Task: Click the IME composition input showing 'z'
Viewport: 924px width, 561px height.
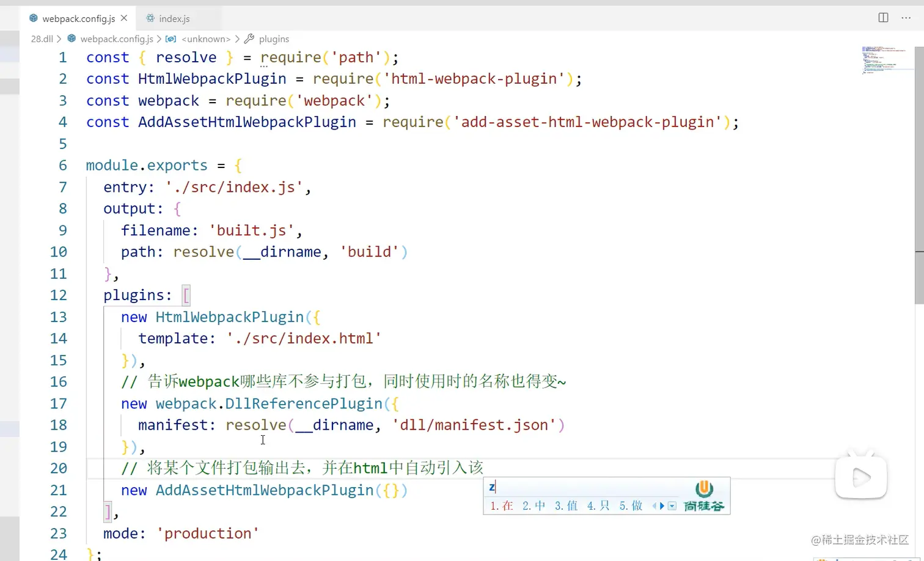Action: tap(581, 487)
